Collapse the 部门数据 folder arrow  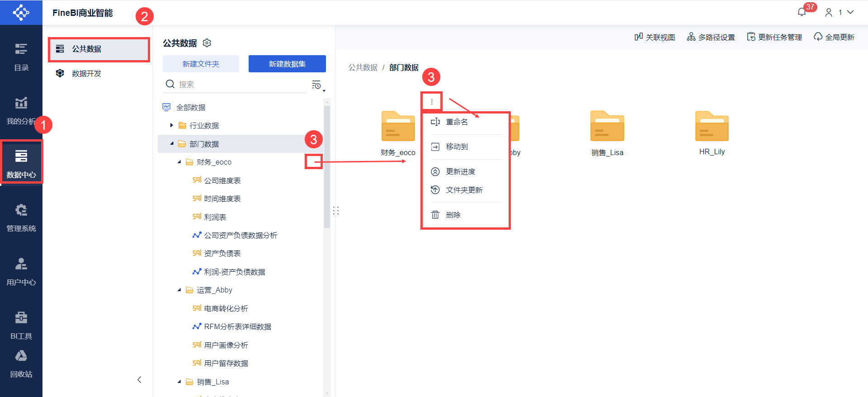(x=172, y=144)
